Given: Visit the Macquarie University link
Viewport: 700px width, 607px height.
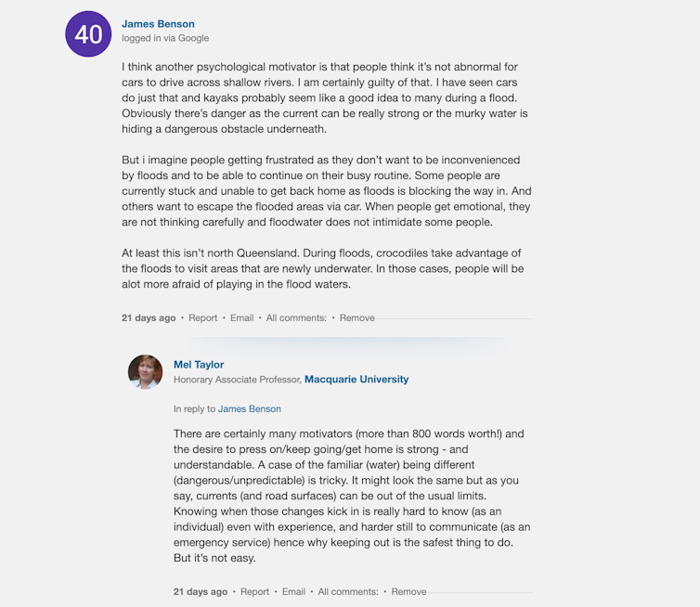Looking at the screenshot, I should [x=356, y=380].
